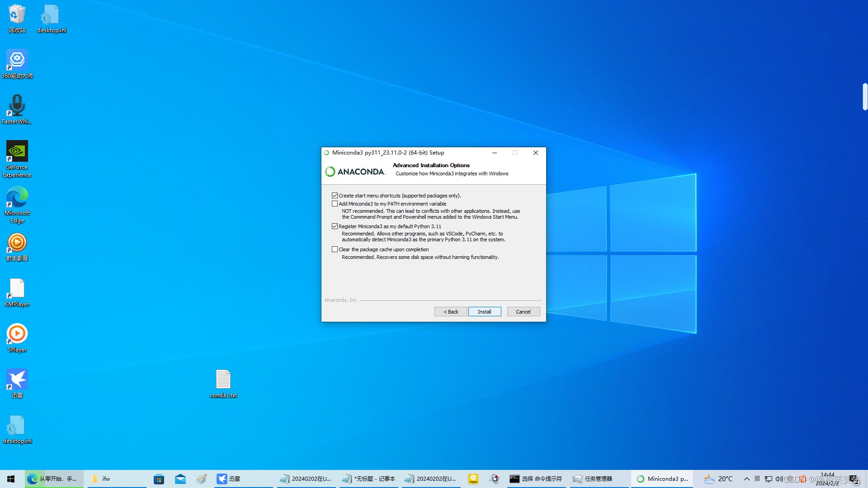Viewport: 868px width, 488px height.
Task: Cancel the Miniconda3 setup
Action: click(524, 312)
